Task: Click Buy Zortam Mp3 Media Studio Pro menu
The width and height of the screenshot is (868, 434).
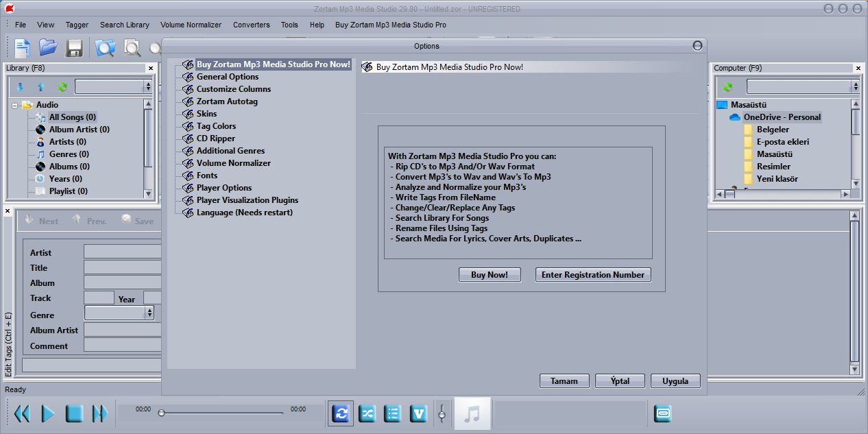Action: pyautogui.click(x=391, y=25)
